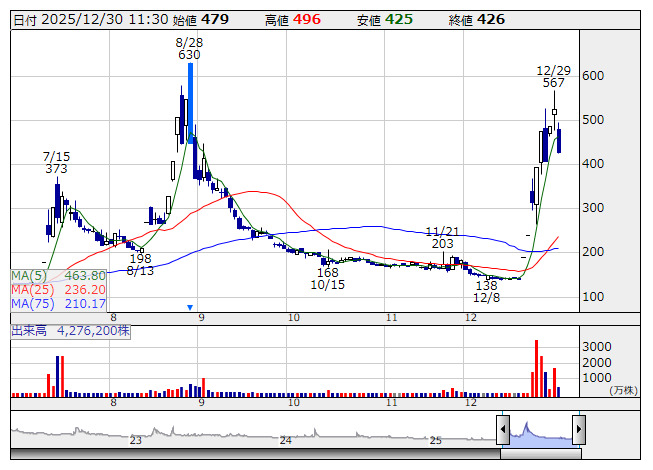Click the scrollbar thumb under the navigator

(540, 453)
